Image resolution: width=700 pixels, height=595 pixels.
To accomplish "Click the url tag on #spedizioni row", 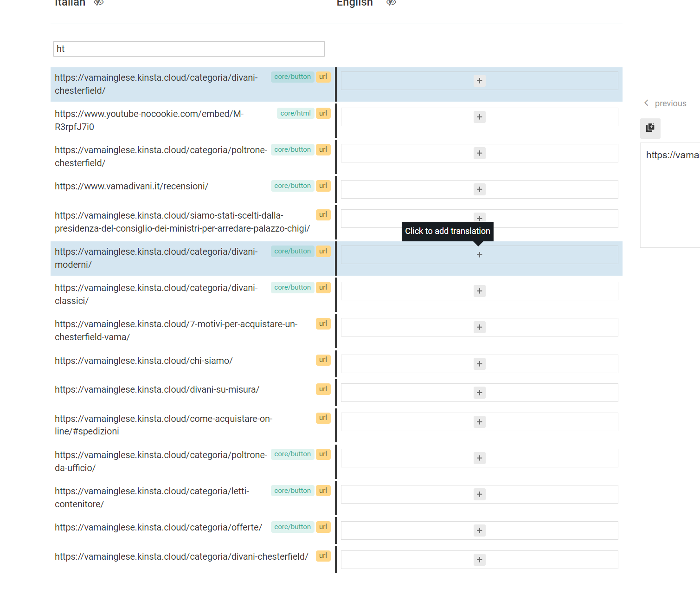I will tap(323, 418).
